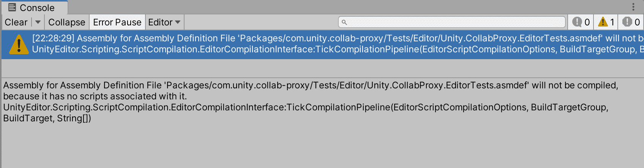
Task: Toggle the Collapse option
Action: pyautogui.click(x=67, y=22)
